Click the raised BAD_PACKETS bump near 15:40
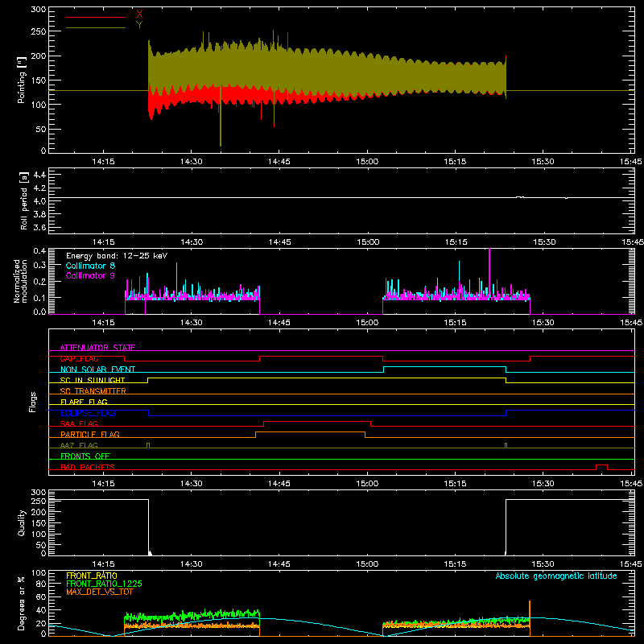Image resolution: width=644 pixels, height=644 pixels. pyautogui.click(x=601, y=465)
